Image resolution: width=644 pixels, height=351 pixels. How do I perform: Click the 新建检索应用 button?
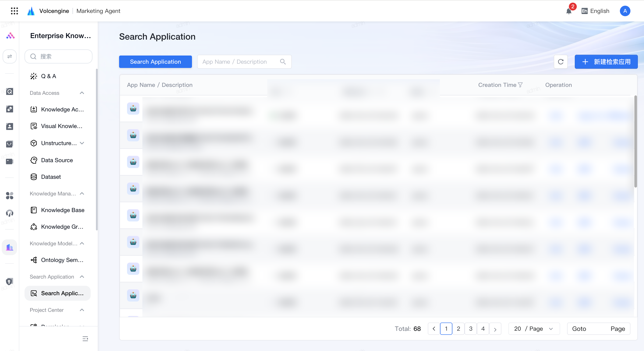(x=606, y=62)
